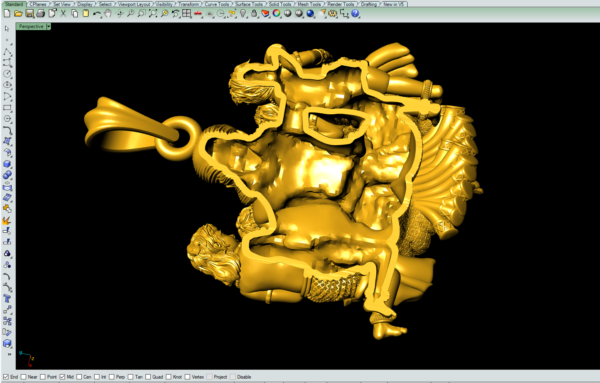Click the blue question mark Help icon

[355, 14]
